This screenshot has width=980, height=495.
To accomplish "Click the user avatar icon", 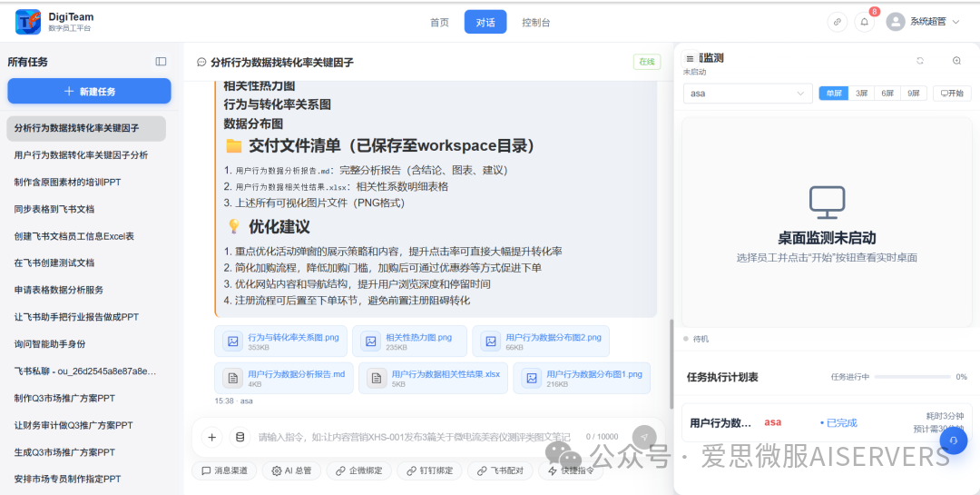I will coord(895,22).
